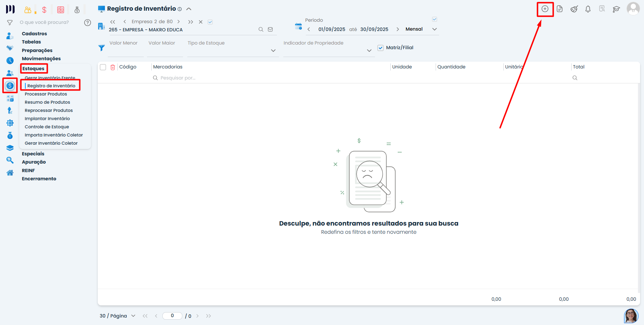Open the Indicador de Propriedade dropdown
644x325 pixels.
point(369,51)
